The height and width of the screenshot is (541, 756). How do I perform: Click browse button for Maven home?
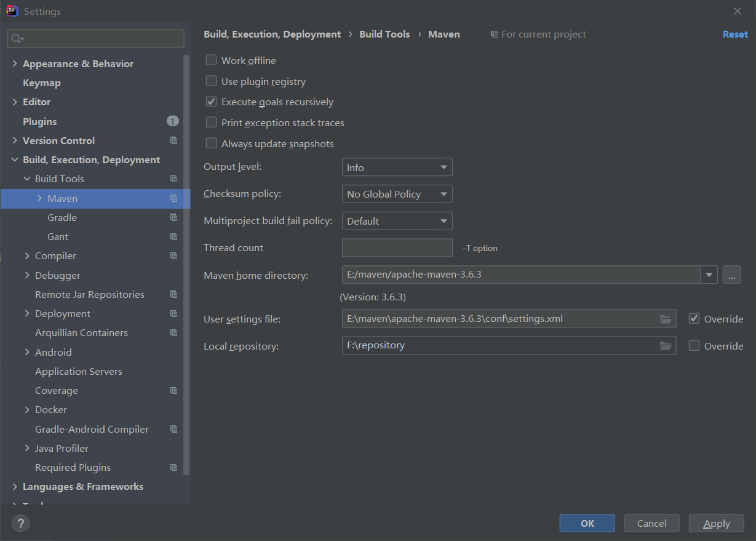point(731,275)
